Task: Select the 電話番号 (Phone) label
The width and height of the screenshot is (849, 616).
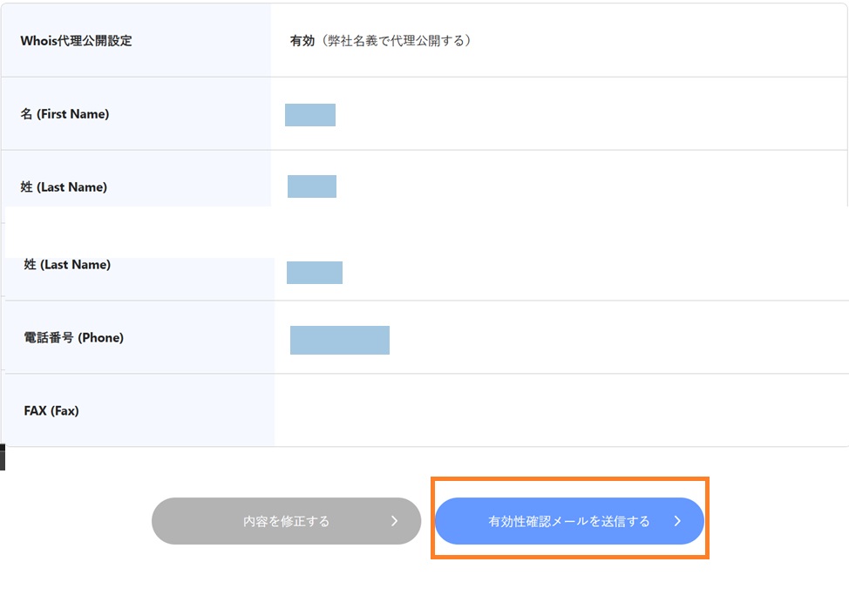Action: 74,337
